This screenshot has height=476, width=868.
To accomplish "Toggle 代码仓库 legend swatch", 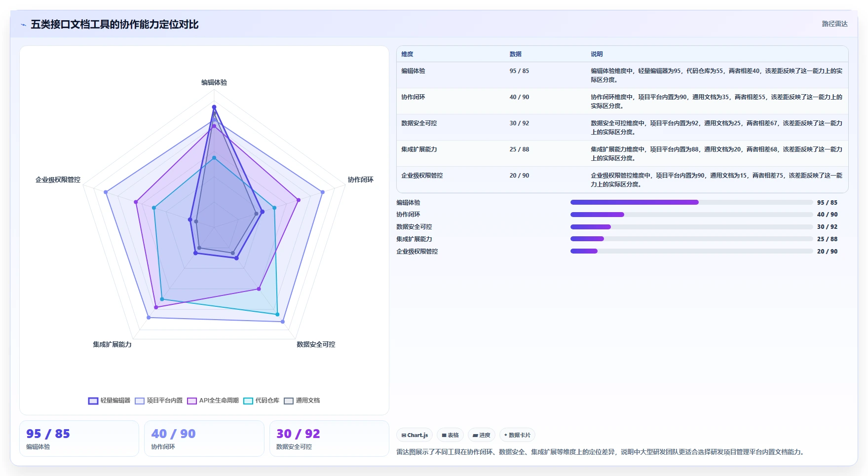I will 248,401.
